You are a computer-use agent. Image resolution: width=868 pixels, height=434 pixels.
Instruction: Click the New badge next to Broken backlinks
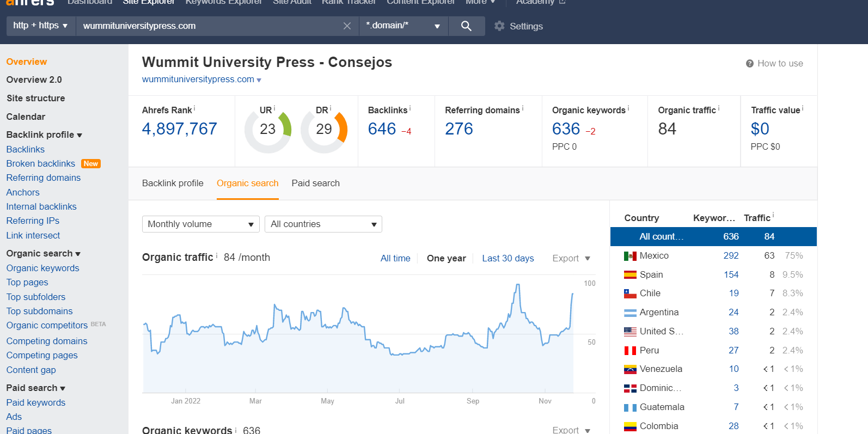tap(91, 163)
